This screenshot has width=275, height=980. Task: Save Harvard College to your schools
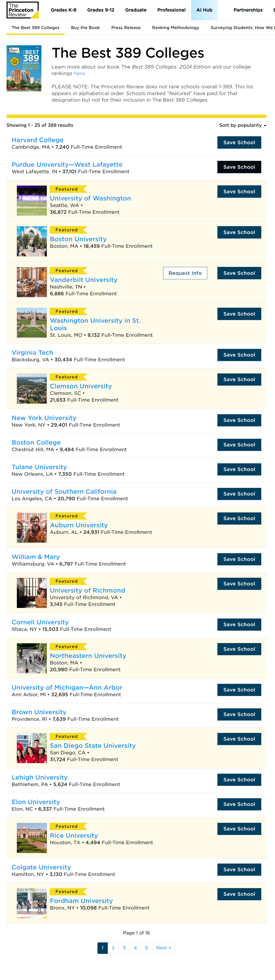(239, 143)
